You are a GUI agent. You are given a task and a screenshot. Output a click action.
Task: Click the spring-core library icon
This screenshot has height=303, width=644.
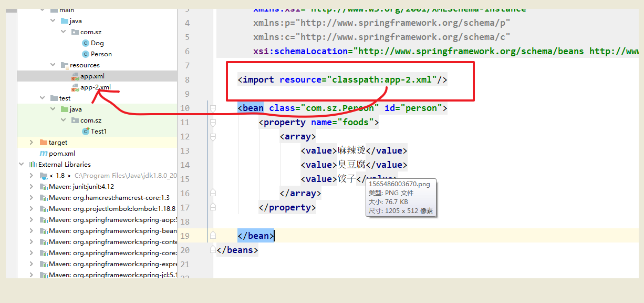coord(44,253)
